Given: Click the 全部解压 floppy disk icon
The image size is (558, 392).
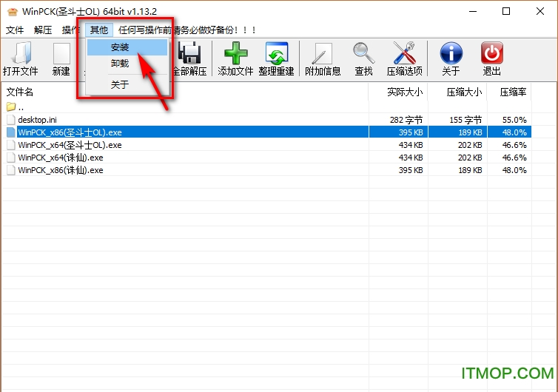Looking at the screenshot, I should point(189,53).
